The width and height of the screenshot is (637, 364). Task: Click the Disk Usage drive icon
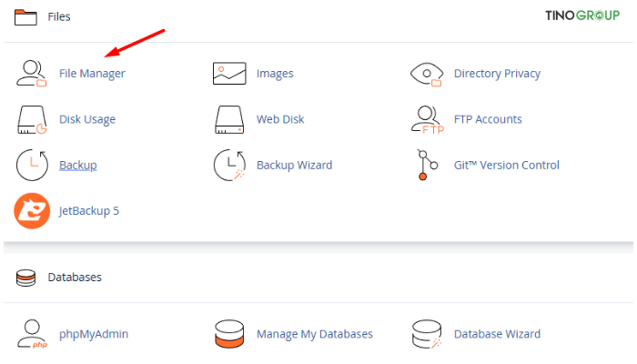(32, 120)
